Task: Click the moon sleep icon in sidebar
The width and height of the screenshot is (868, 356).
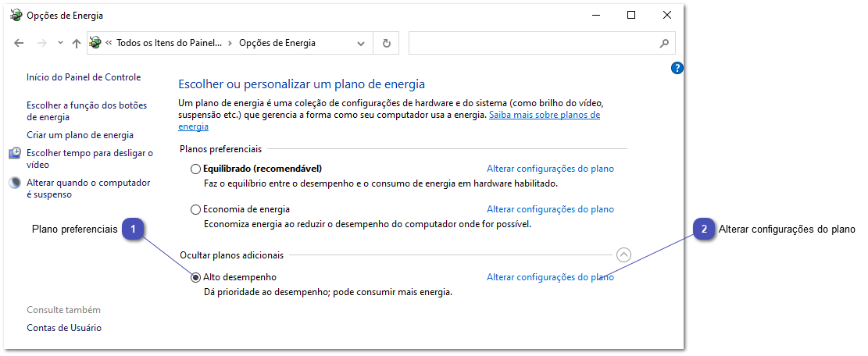Action: 16,183
